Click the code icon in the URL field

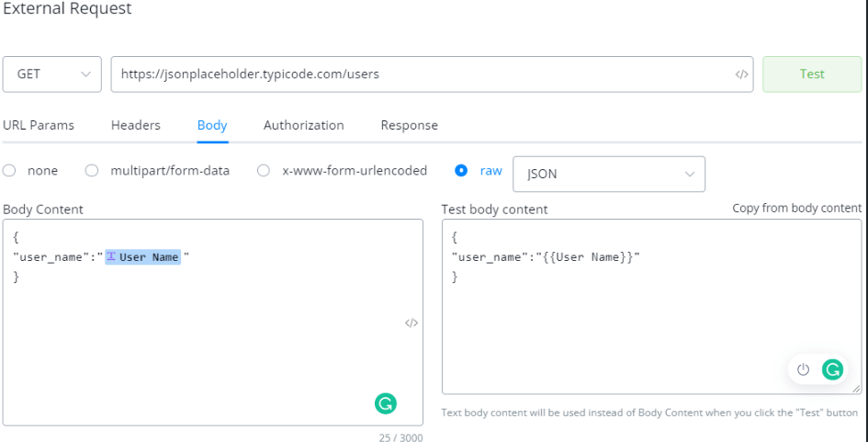tap(742, 74)
